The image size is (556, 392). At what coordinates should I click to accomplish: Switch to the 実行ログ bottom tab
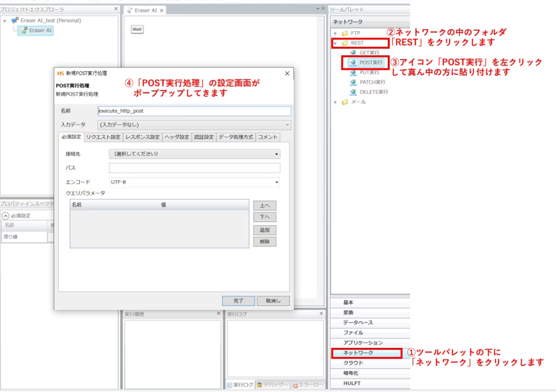click(240, 385)
